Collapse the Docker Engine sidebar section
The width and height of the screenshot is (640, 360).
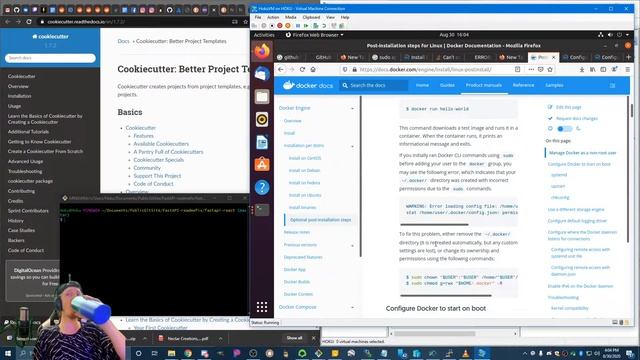point(353,108)
